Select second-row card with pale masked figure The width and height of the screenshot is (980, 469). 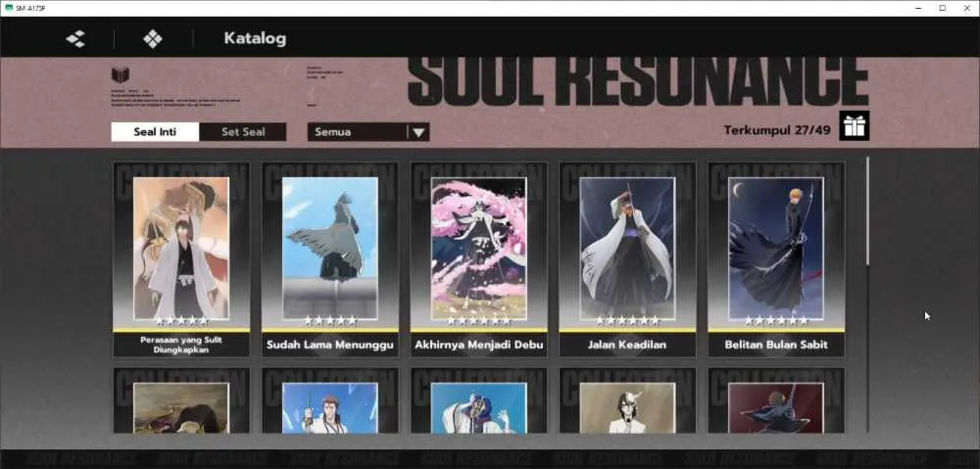[627, 400]
